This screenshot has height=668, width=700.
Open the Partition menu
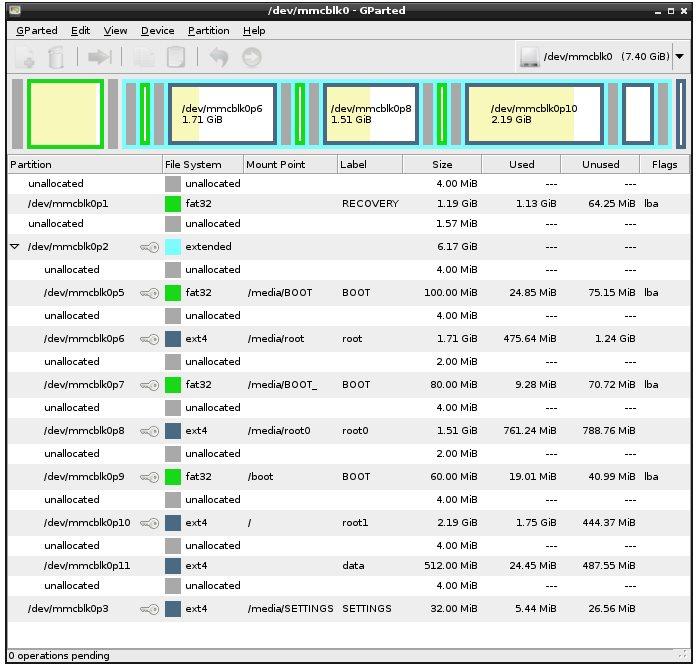pyautogui.click(x=208, y=31)
